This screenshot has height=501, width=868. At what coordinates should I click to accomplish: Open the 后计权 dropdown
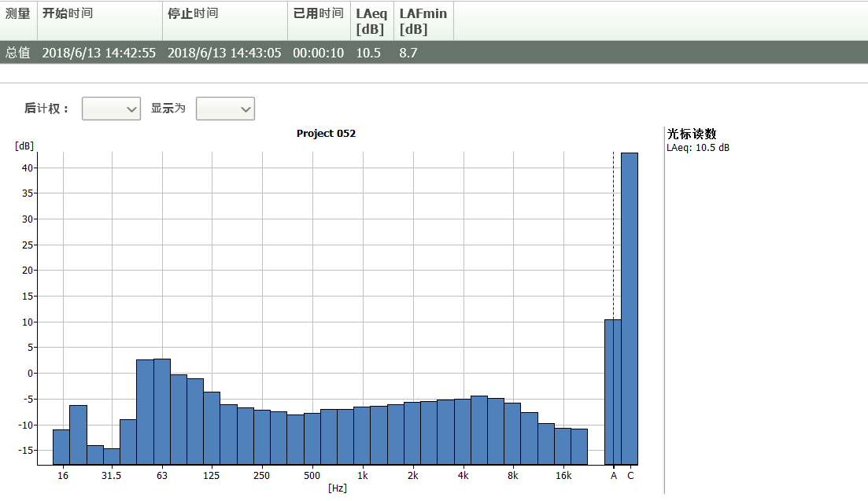coord(111,109)
